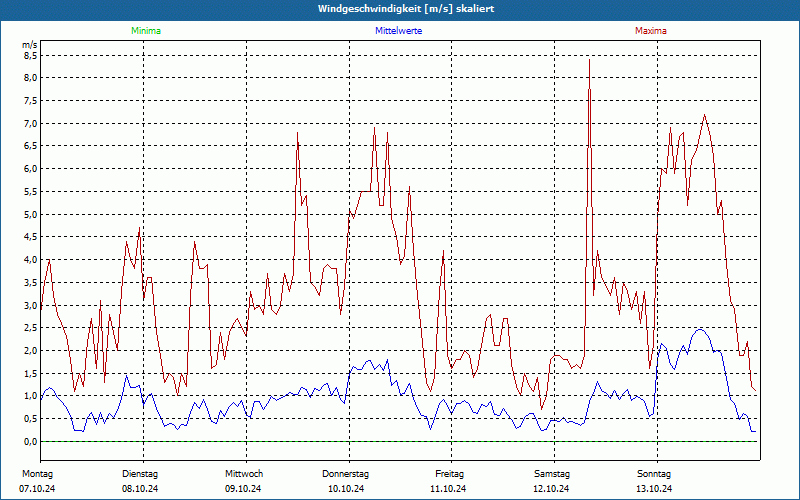The image size is (800, 500).
Task: Click the 3,0 y-axis value
Action: point(31,305)
